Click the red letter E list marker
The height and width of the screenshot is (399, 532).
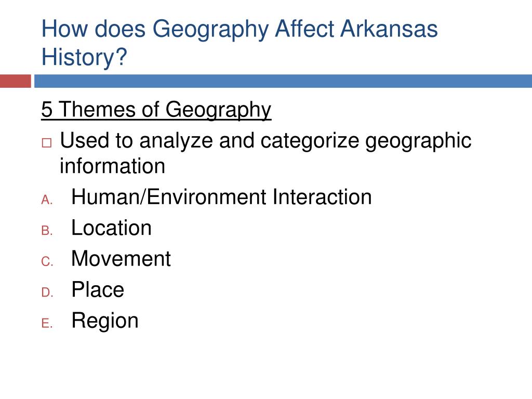(47, 323)
